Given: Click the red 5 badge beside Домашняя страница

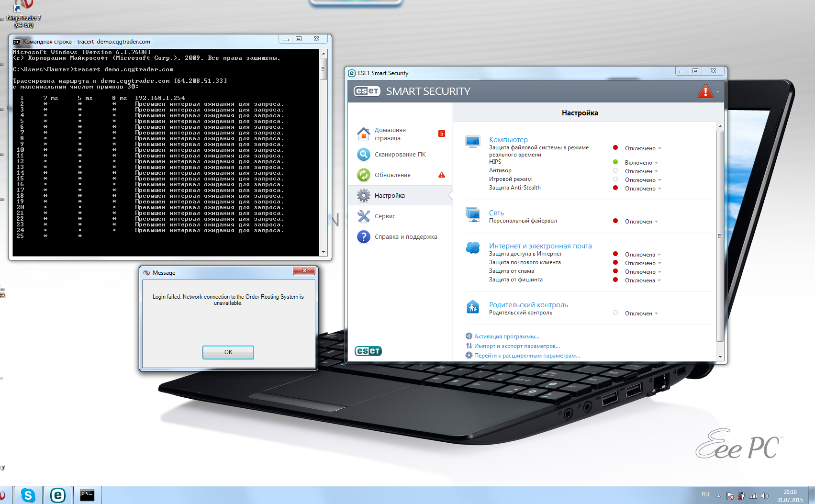Looking at the screenshot, I should coord(442,134).
